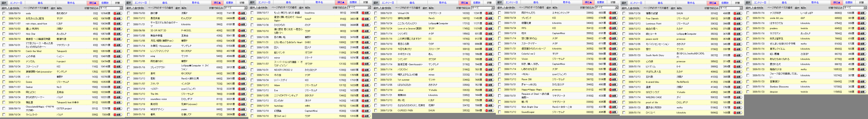Vote for Room 206

pyautogui.click(x=613, y=79)
